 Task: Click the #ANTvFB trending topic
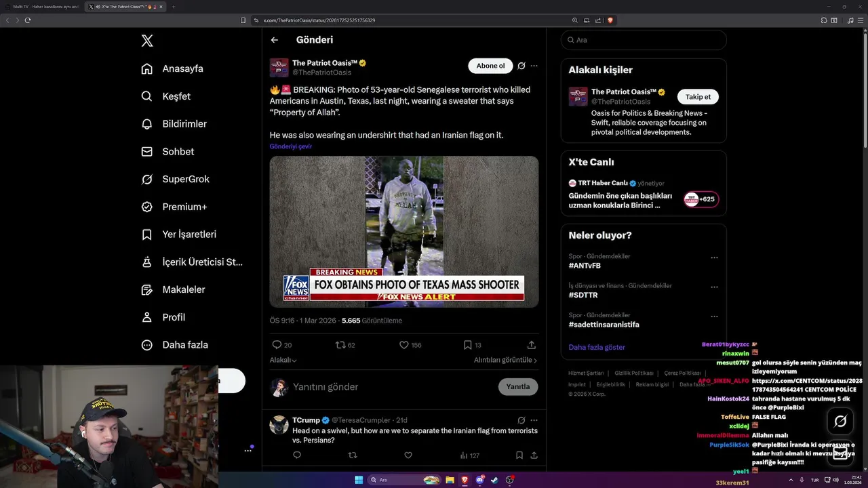[x=585, y=266]
